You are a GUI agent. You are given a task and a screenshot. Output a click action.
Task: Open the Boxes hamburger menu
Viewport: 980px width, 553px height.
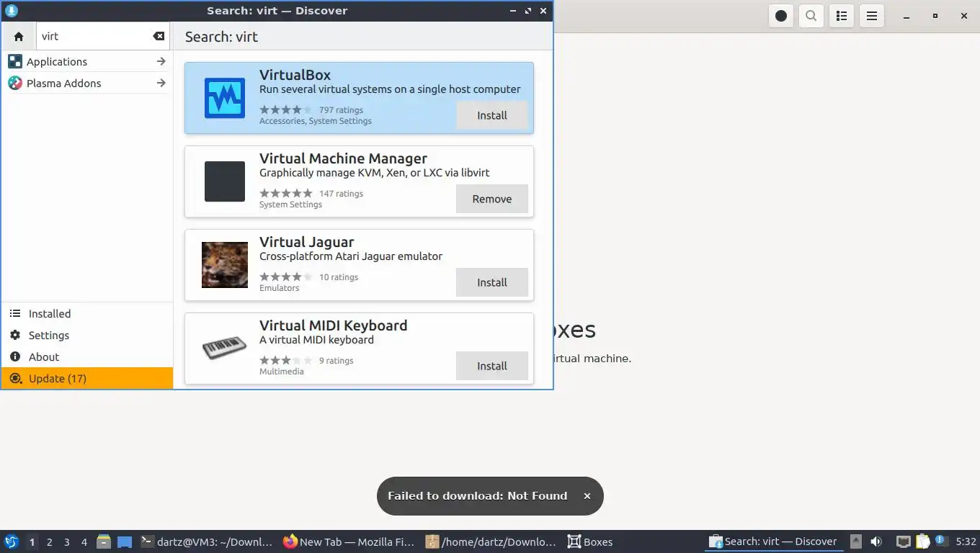tap(871, 16)
